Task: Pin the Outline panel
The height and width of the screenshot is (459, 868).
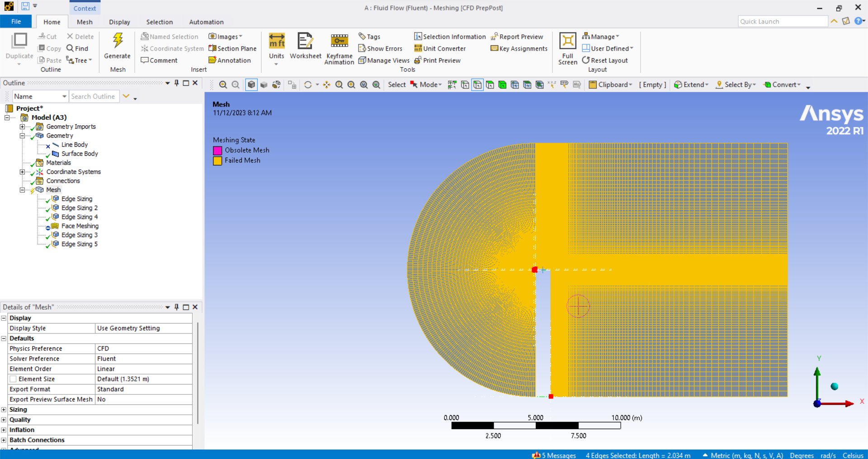Action: click(177, 83)
